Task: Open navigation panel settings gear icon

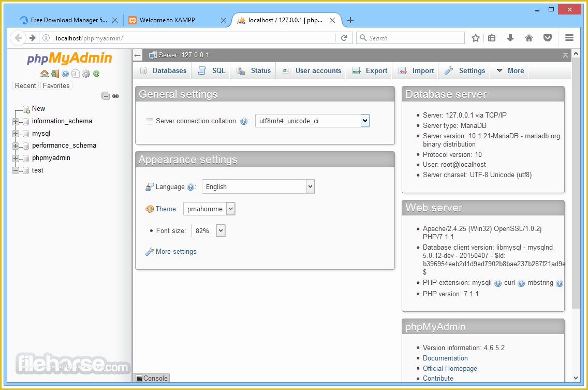Action: tap(86, 74)
